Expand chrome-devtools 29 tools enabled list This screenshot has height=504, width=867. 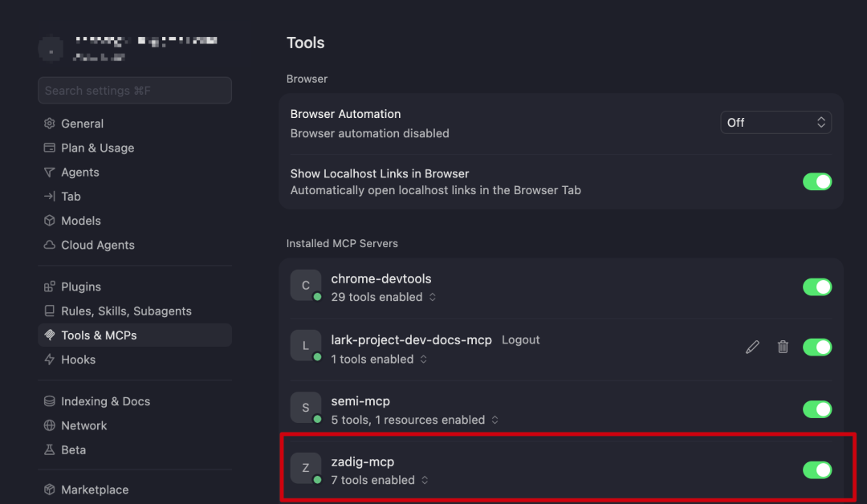(x=383, y=297)
